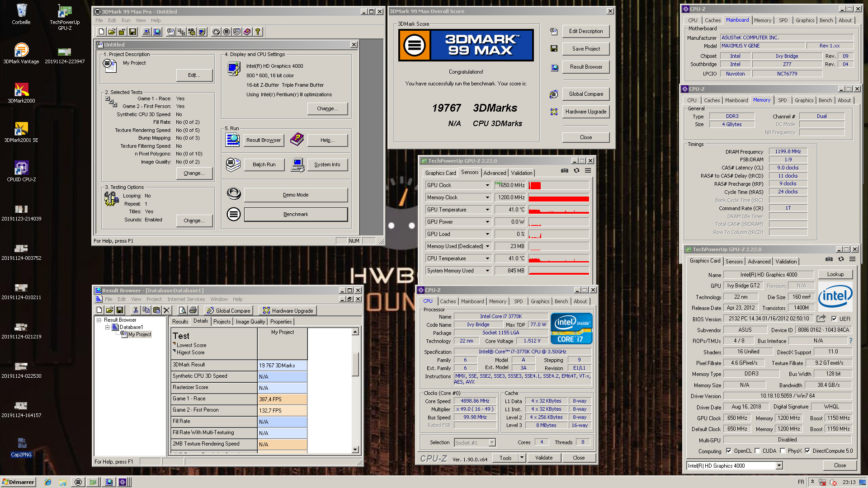
Task: Click Cut scissors icon in Result Browser toolbar
Action: point(136,310)
